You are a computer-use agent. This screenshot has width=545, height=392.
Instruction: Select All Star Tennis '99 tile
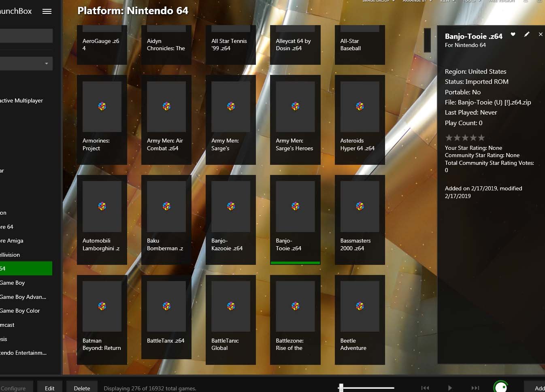click(x=231, y=45)
